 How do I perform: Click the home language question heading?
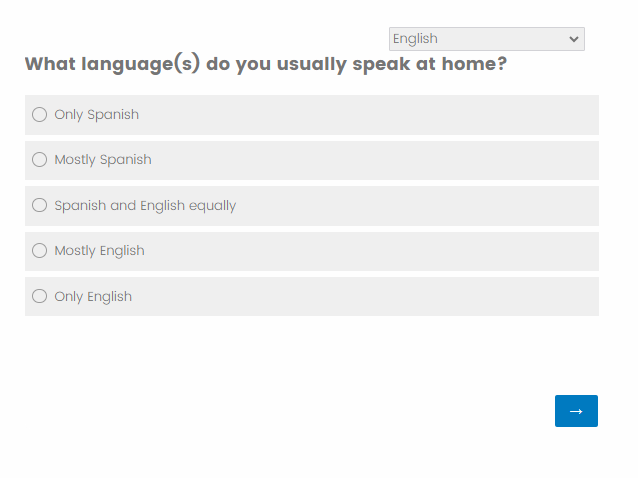pos(265,65)
